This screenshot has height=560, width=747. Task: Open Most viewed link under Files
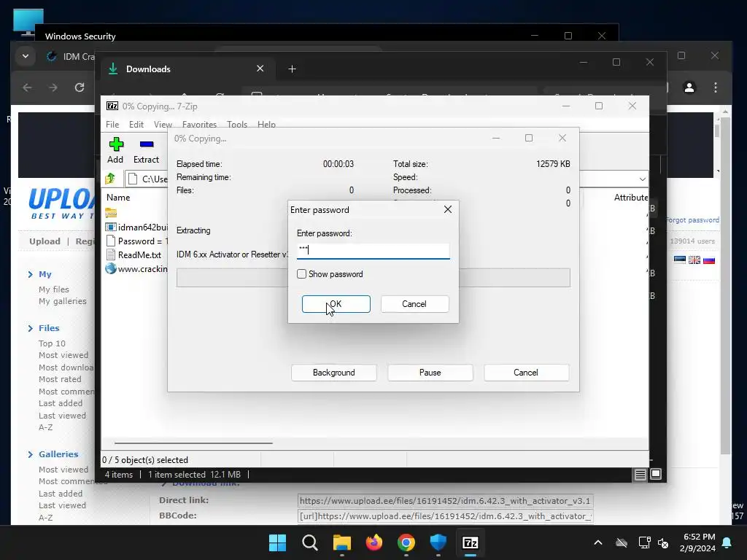click(x=63, y=355)
